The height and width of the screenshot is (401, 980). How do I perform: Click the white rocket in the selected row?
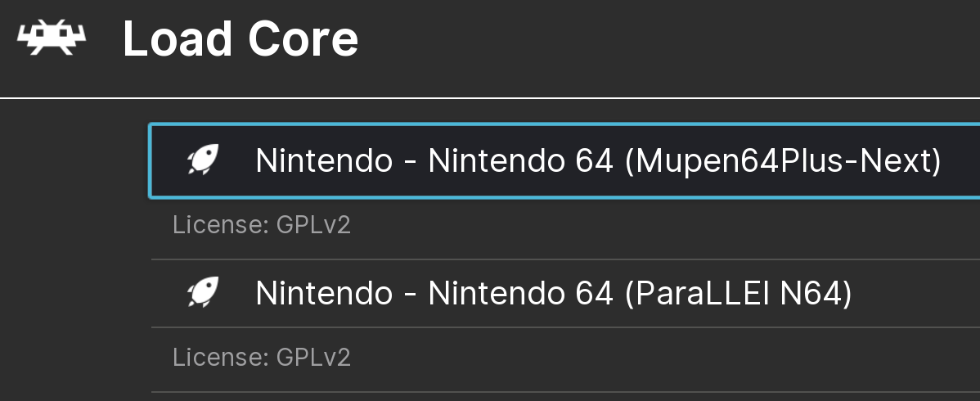pyautogui.click(x=203, y=160)
